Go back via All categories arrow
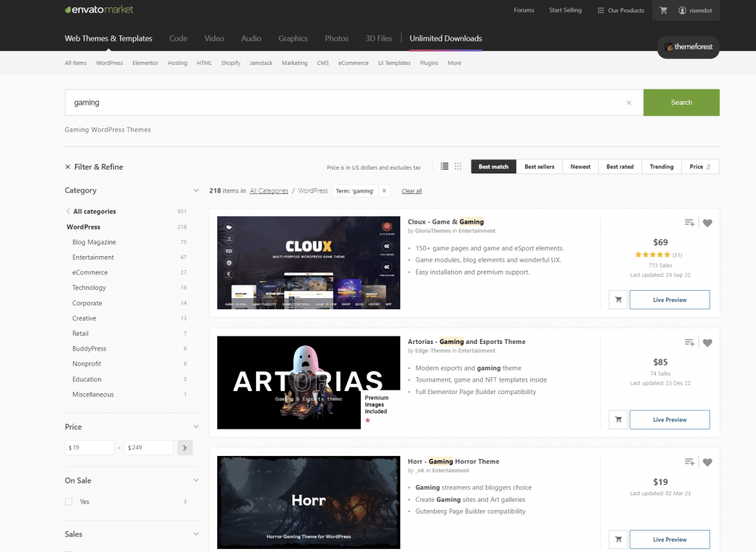This screenshot has width=756, height=552. tap(68, 211)
